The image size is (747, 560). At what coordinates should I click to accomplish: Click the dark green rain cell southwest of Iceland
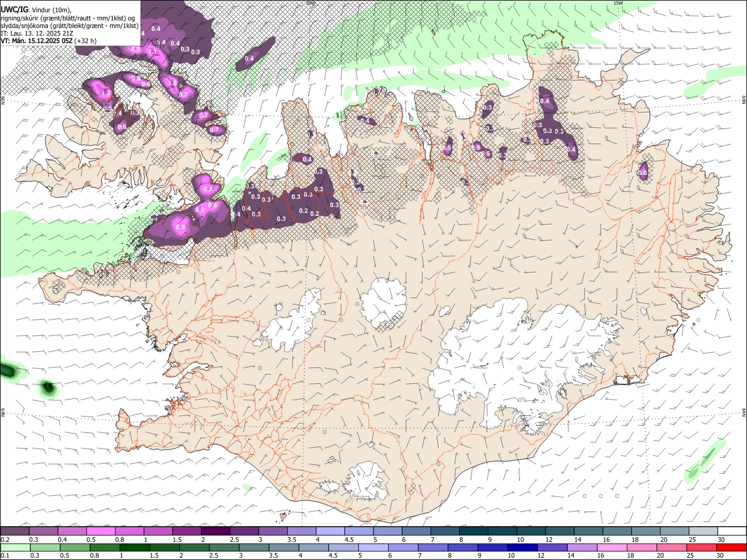click(48, 387)
